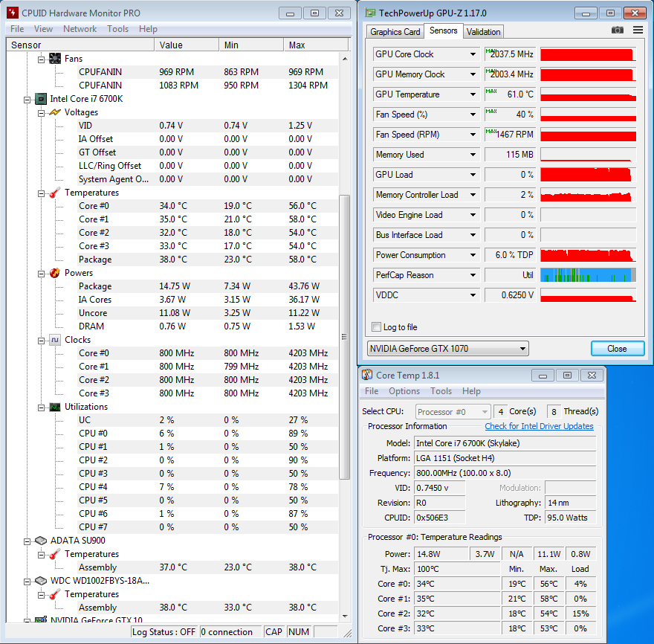Collapse the Utilizations tree node

41,408
